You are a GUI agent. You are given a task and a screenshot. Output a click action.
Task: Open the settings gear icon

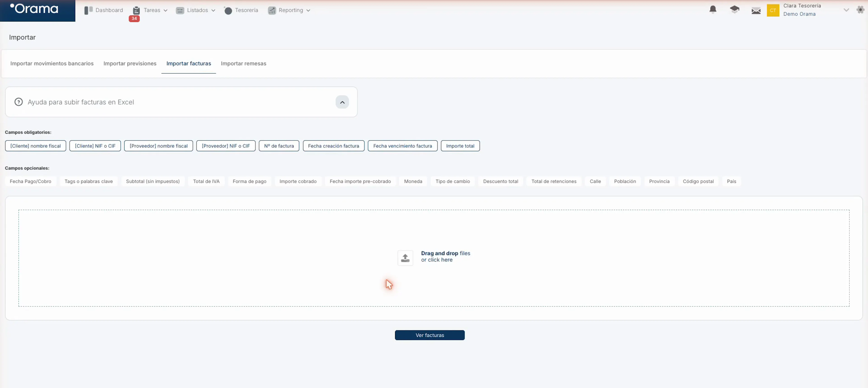pyautogui.click(x=860, y=9)
